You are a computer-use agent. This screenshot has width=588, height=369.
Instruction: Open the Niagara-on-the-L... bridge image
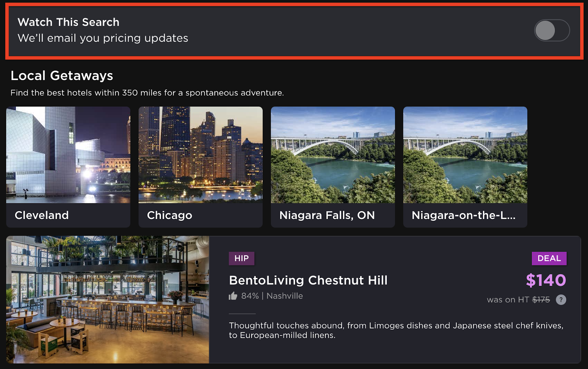coord(465,155)
